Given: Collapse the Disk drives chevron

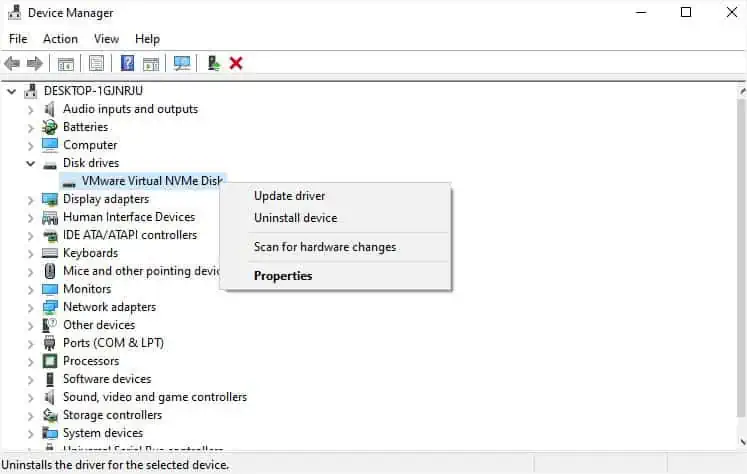Looking at the screenshot, I should [x=30, y=163].
